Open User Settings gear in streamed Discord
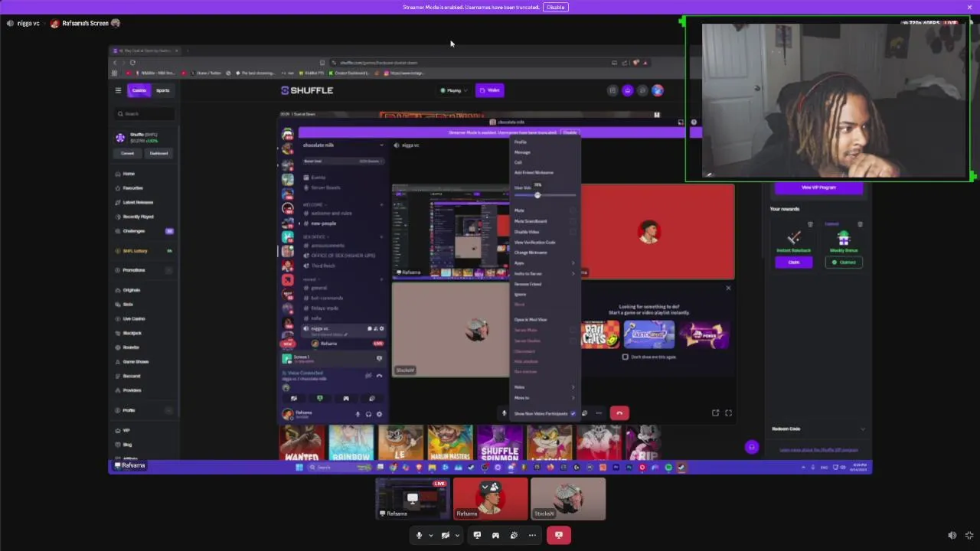Viewport: 980px width, 551px height. pyautogui.click(x=379, y=414)
